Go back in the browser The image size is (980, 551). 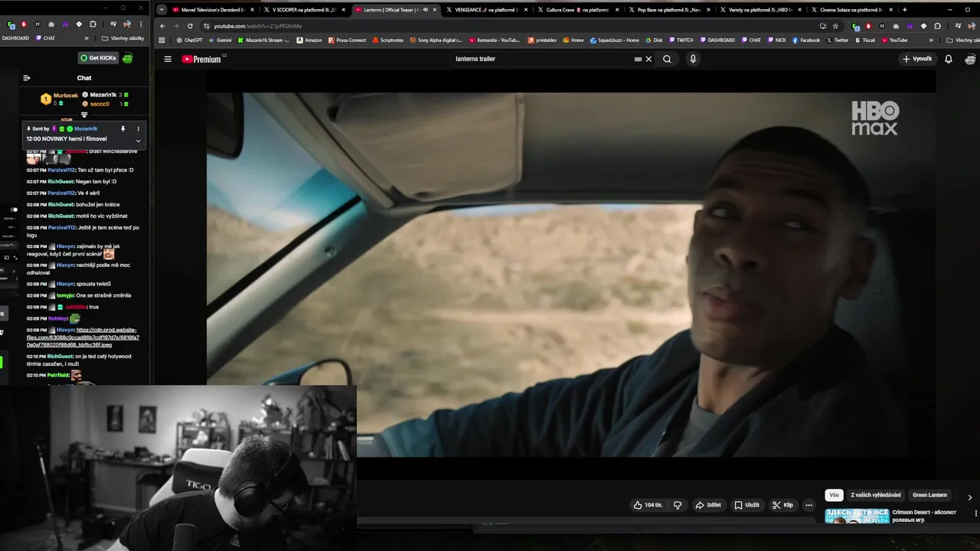(162, 26)
